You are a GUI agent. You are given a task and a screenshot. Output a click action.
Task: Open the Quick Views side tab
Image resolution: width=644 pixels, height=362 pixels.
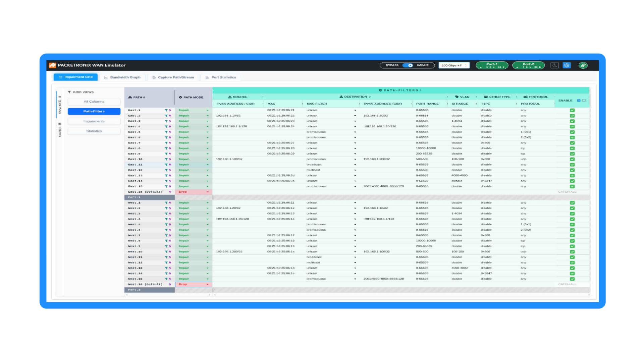[x=60, y=105]
